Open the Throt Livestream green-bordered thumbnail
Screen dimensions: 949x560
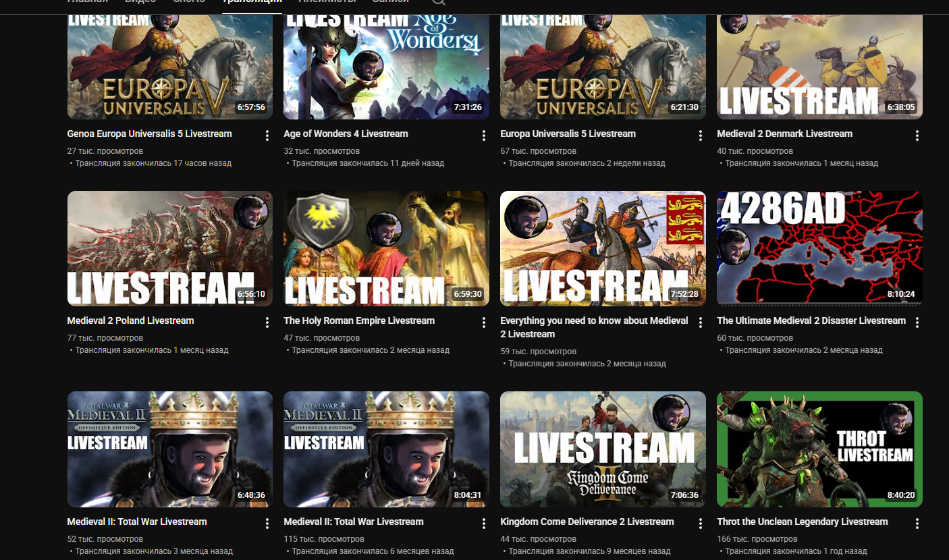(819, 449)
